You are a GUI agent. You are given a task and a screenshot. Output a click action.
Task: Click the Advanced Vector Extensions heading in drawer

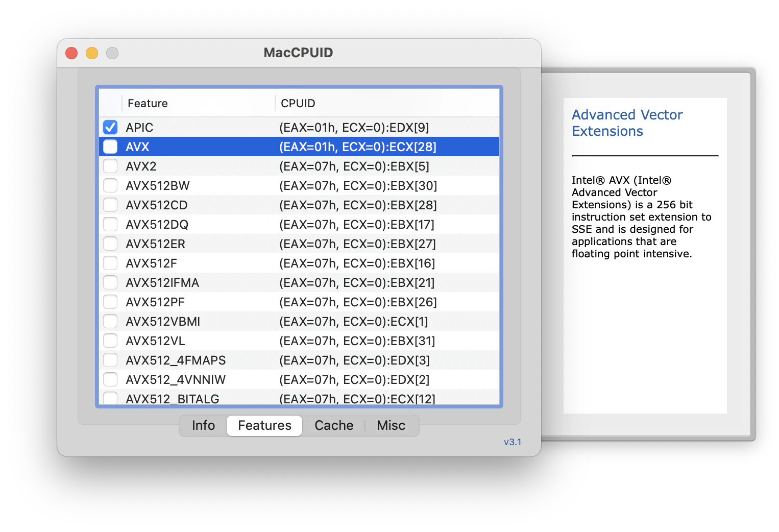[627, 123]
